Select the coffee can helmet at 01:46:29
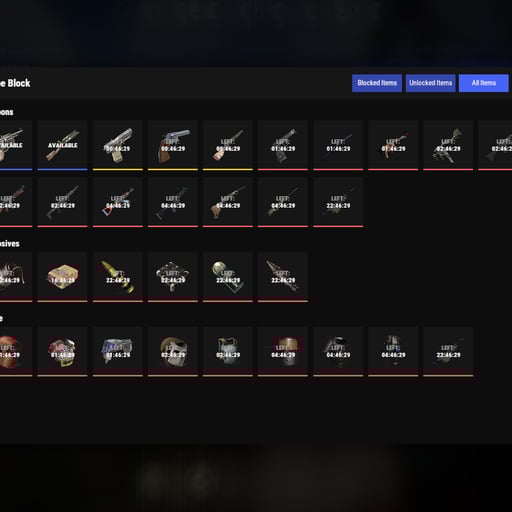Viewport: 512px width, 512px height. [x=62, y=352]
